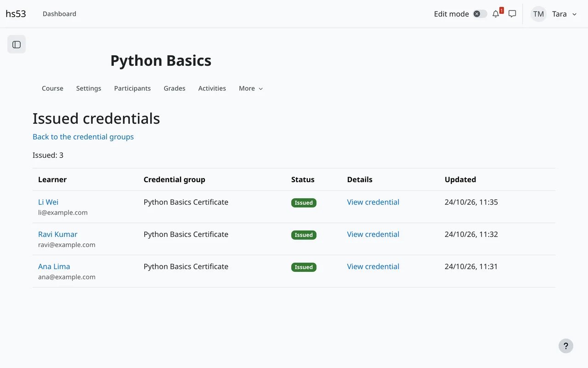Switch to the Grades tab
Viewport: 588px width, 368px height.
pyautogui.click(x=175, y=88)
